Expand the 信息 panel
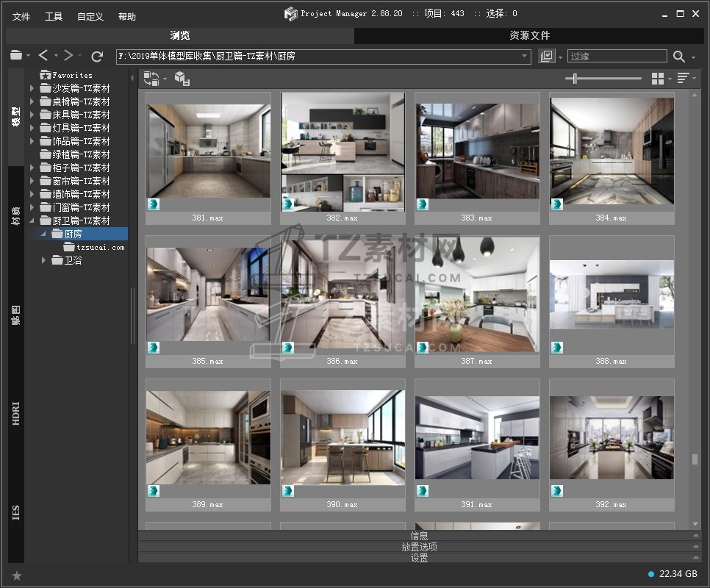The height and width of the screenshot is (588, 710). 420,536
